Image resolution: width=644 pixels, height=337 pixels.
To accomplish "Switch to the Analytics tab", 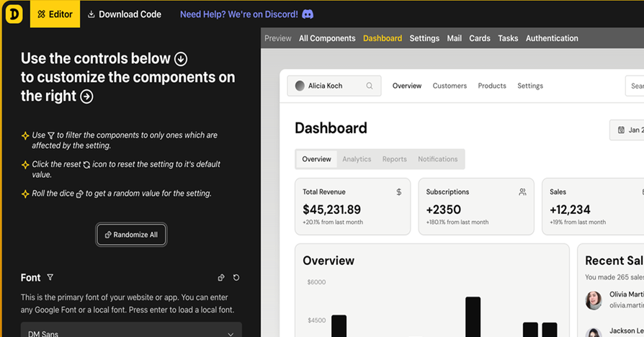I will [357, 159].
